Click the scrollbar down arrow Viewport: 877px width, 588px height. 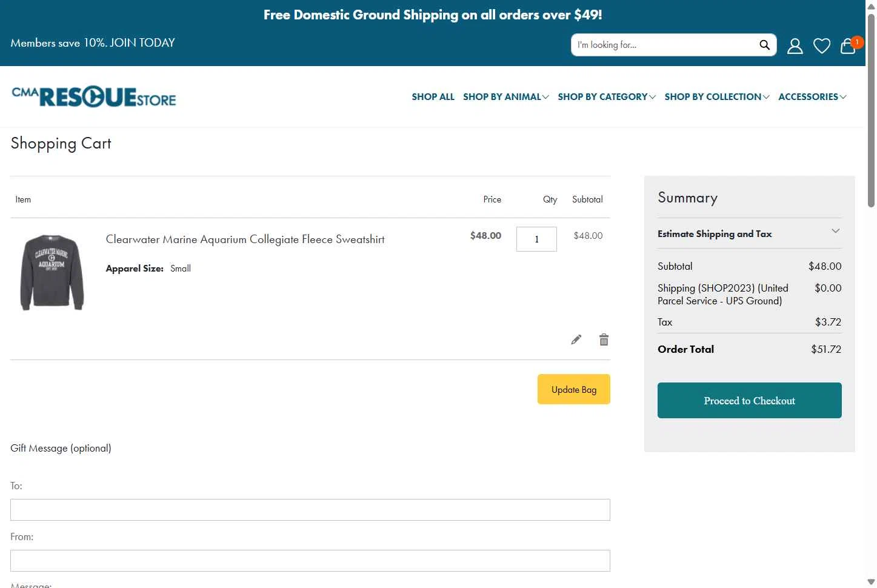[871, 583]
